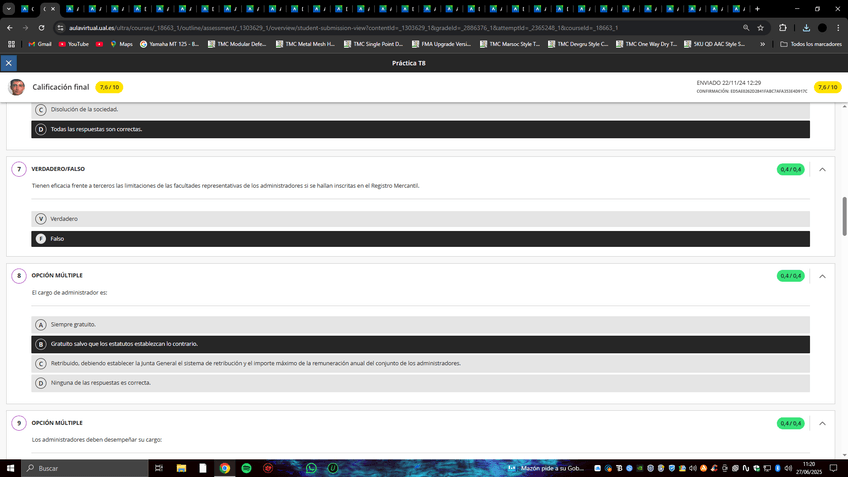Image resolution: width=848 pixels, height=477 pixels.
Task: Open the Chrome profile avatar
Action: 822,28
